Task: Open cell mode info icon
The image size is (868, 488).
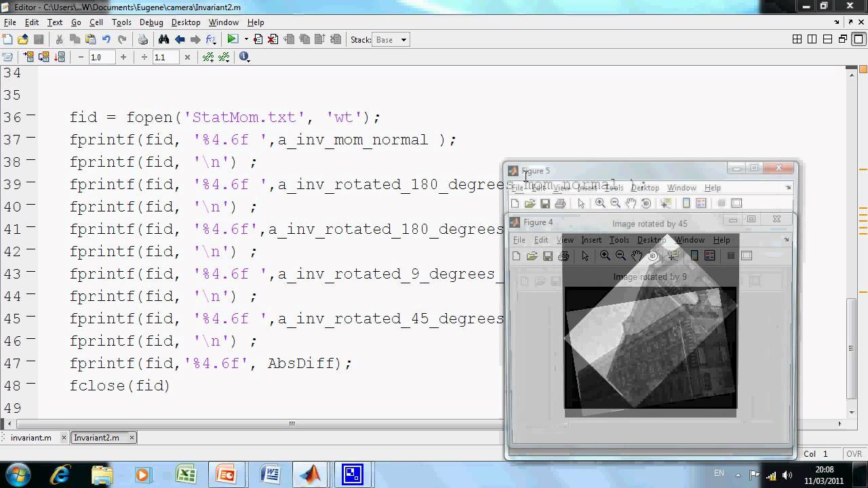Action: [244, 57]
